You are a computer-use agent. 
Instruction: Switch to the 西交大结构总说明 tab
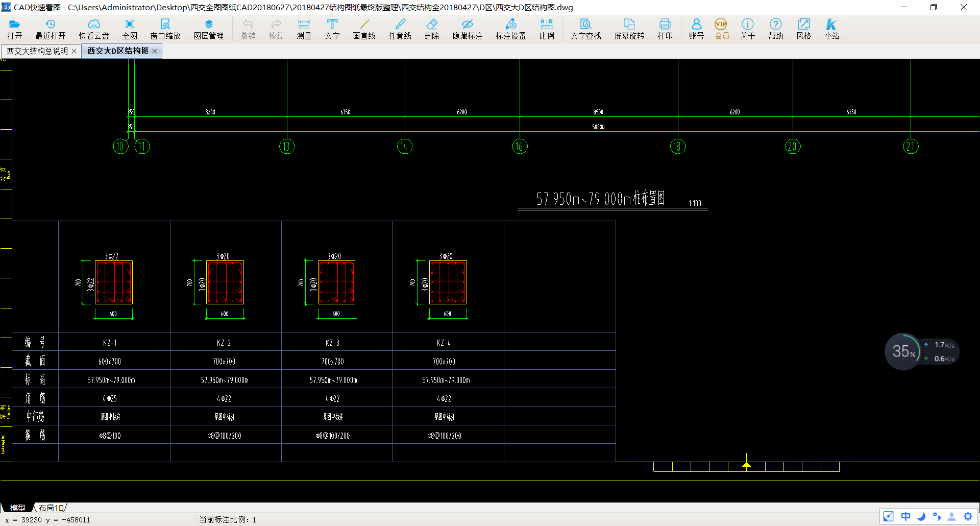click(x=37, y=51)
